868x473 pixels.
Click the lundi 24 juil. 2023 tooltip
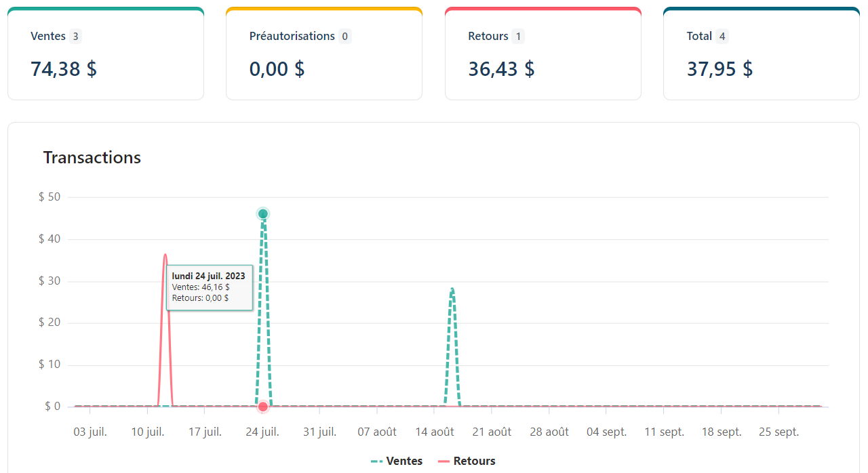tap(209, 287)
